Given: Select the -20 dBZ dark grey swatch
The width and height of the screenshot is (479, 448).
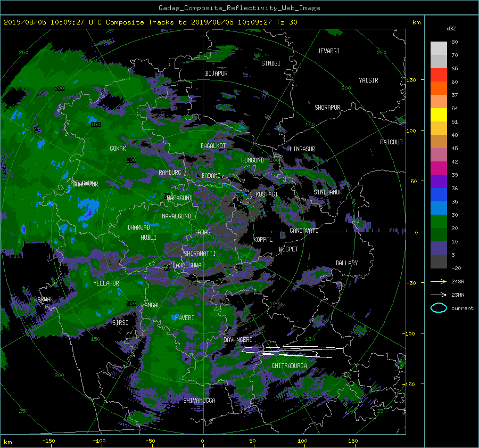Looking at the screenshot, I should pyautogui.click(x=439, y=262).
